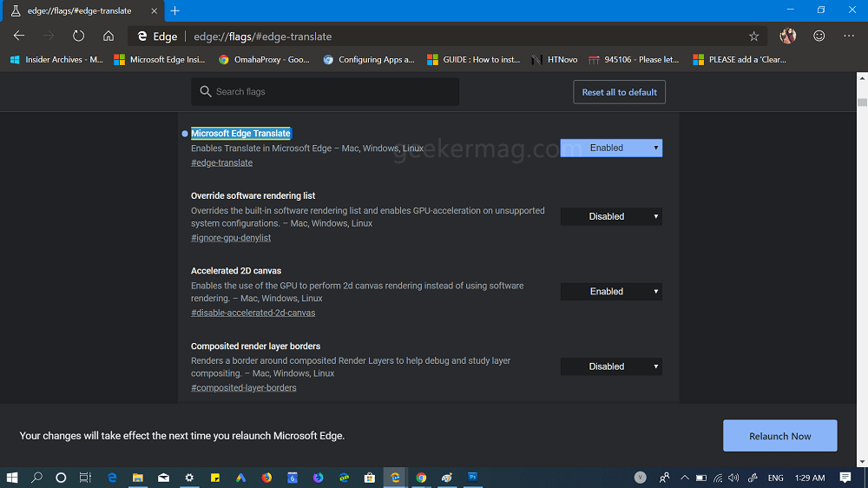This screenshot has width=868, height=488.
Task: Open Settings gear on taskbar
Action: 189,478
